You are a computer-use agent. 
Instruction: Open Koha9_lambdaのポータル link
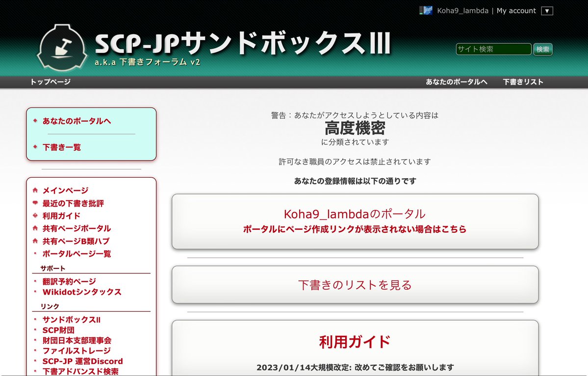[x=355, y=214]
